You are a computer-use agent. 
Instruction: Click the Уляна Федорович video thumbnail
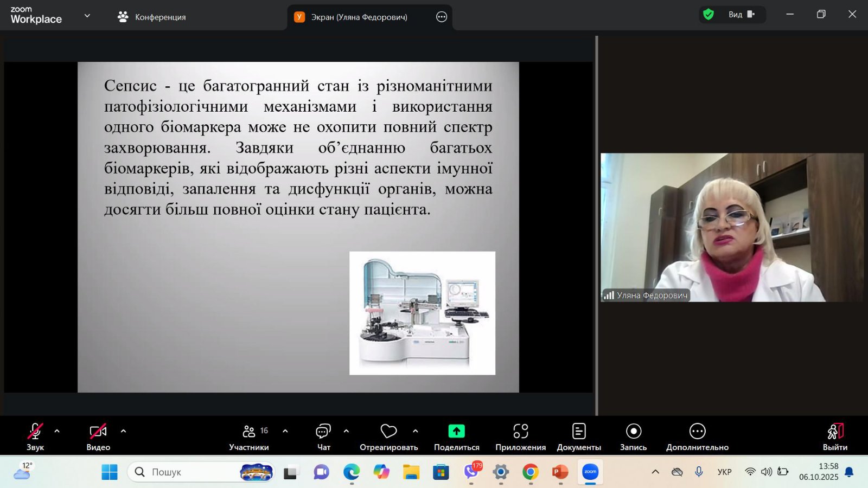(732, 227)
